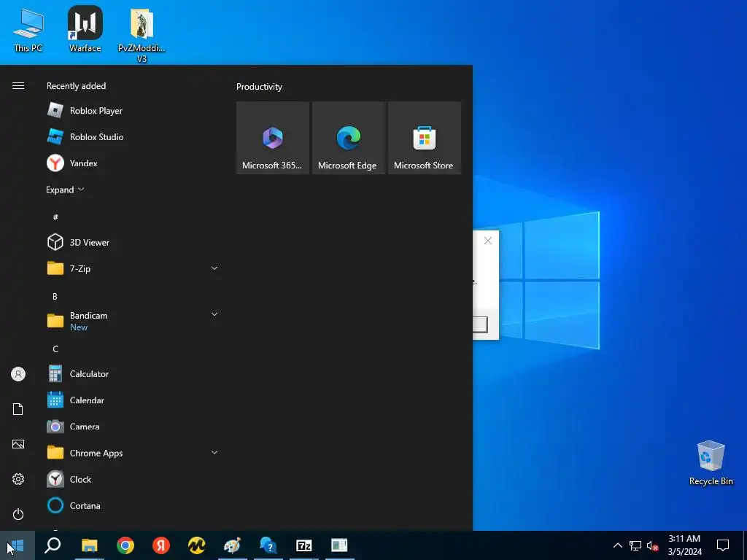Click the C letter header in app list
The height and width of the screenshot is (560, 747).
(x=55, y=349)
